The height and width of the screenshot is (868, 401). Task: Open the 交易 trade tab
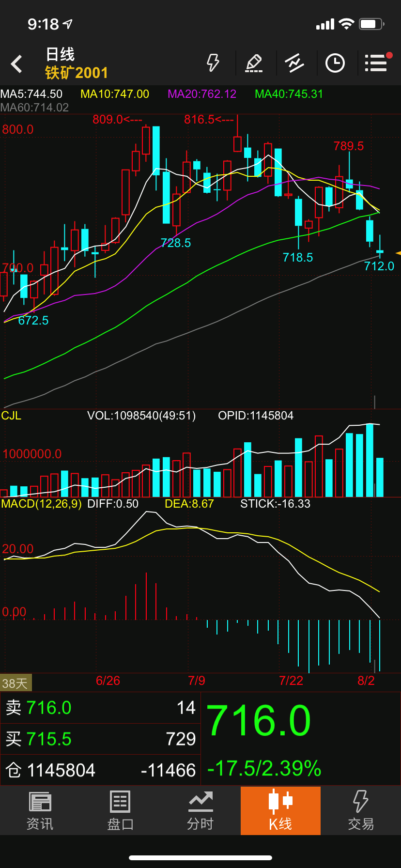coord(361,811)
